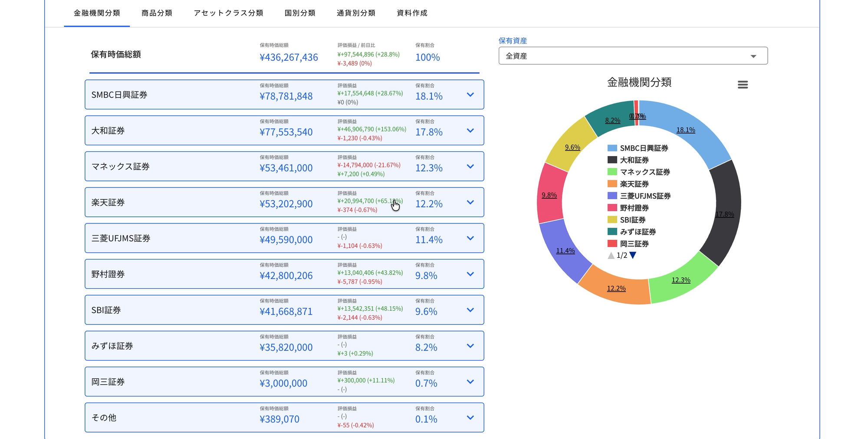Click the その他 value ¥389,070
Viewport: 868px width, 439px height.
[279, 419]
